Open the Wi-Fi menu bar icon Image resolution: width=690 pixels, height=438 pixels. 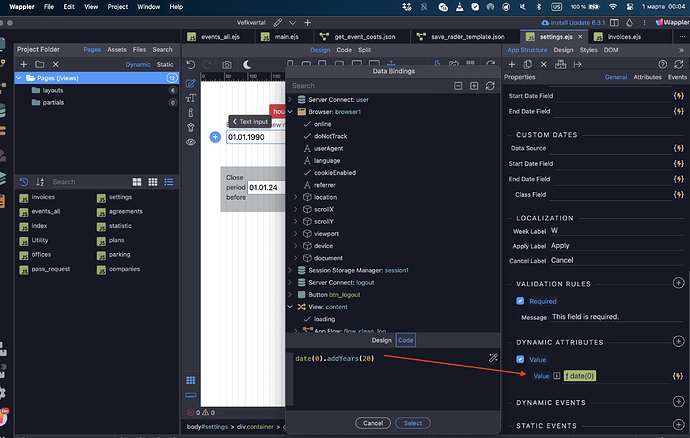click(x=613, y=7)
